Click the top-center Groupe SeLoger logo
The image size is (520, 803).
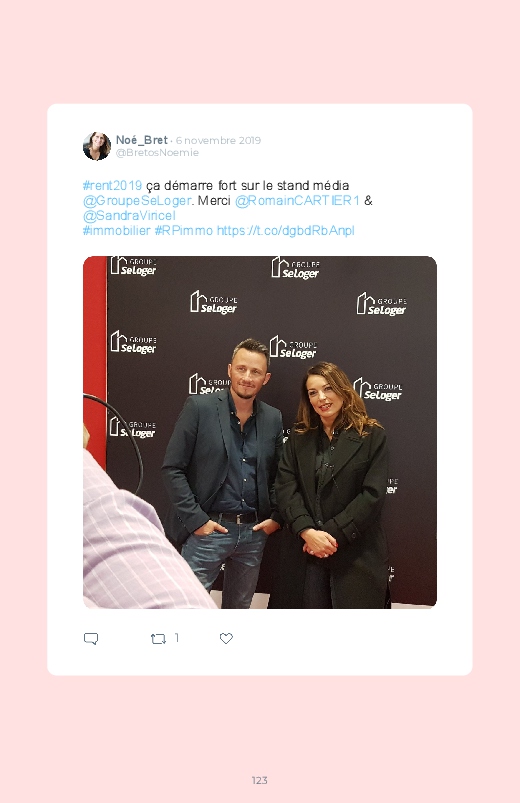[296, 268]
